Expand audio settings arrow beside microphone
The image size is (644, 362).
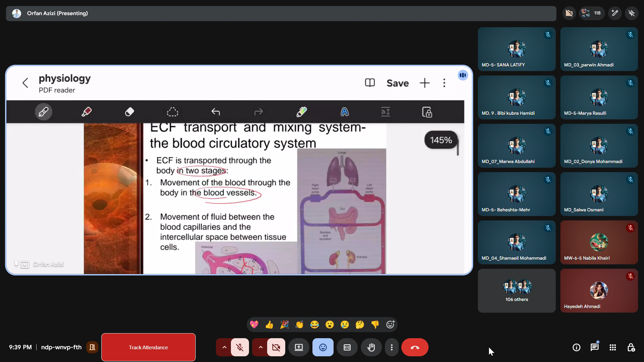point(225,347)
